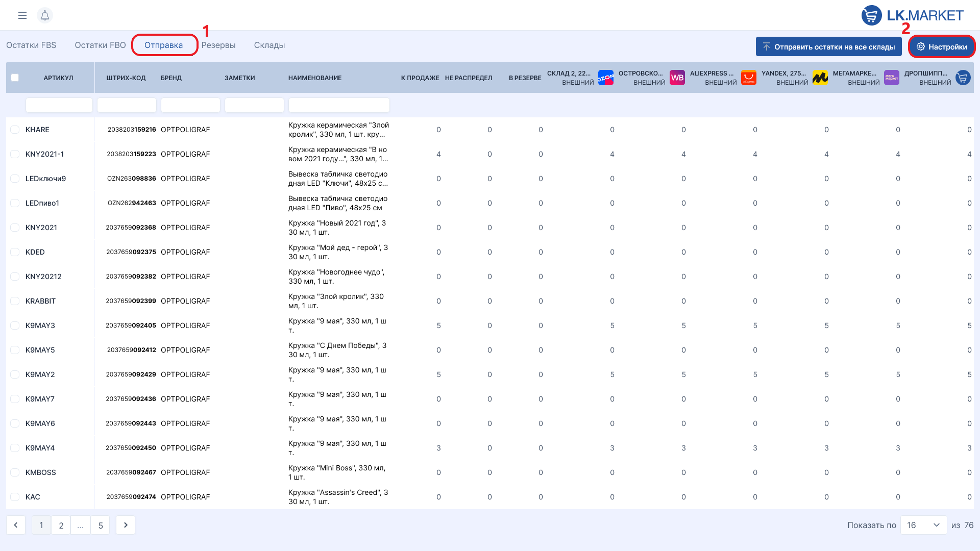Click the Megamarket purple logo icon
This screenshot has width=980, height=551.
pos(891,78)
